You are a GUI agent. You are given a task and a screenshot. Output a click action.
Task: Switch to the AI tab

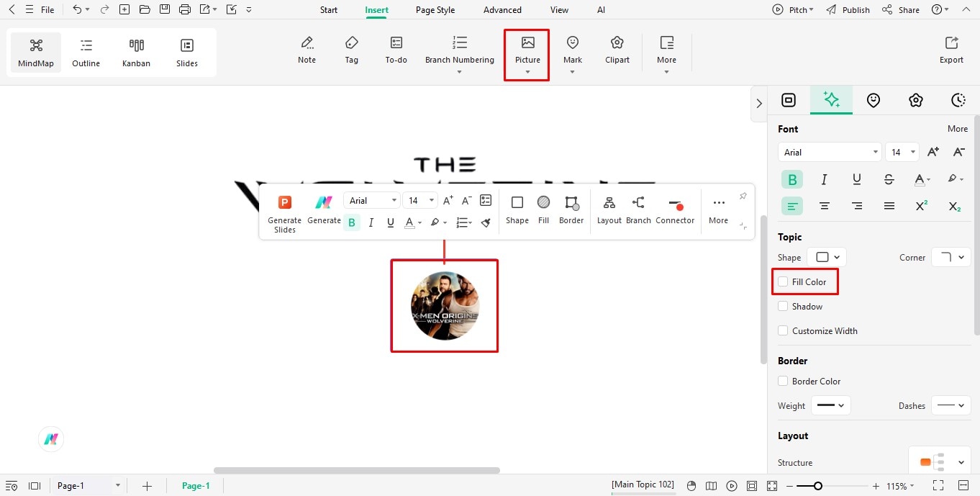[x=601, y=10]
